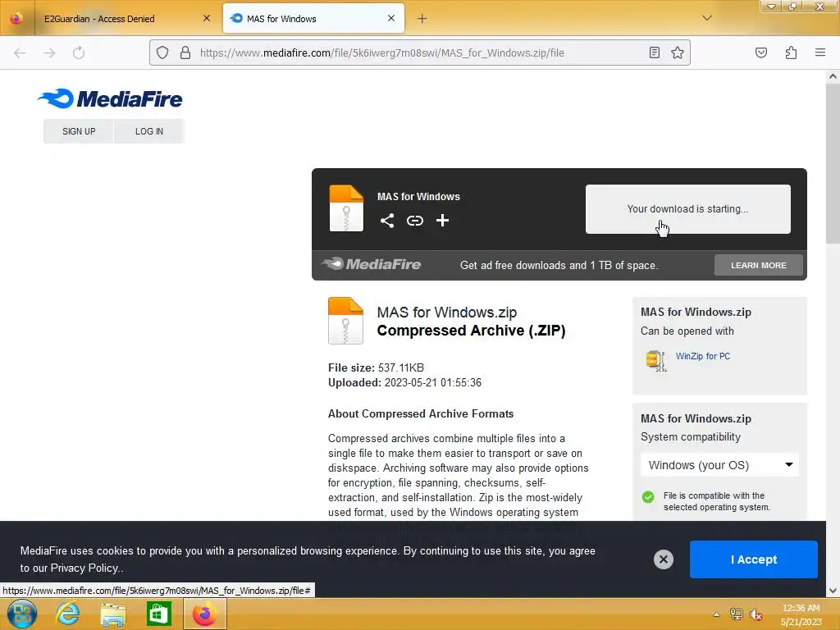
Task: Open Pocket save icon in toolbar
Action: pyautogui.click(x=761, y=52)
